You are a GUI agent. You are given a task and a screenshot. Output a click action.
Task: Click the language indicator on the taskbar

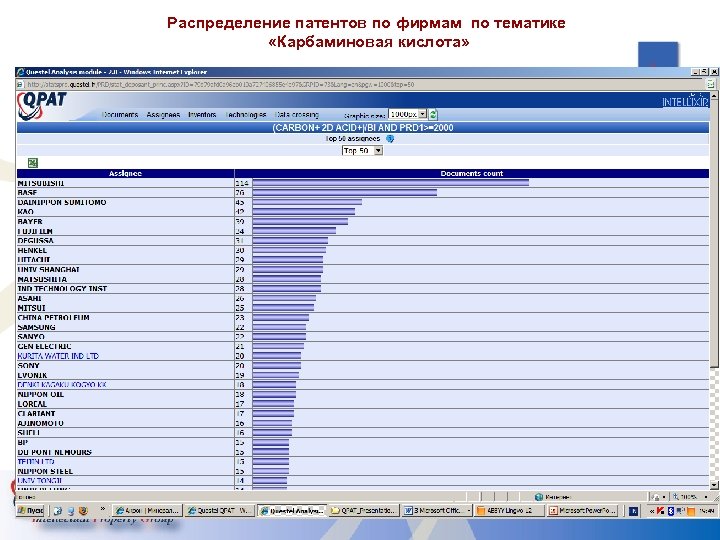click(633, 511)
